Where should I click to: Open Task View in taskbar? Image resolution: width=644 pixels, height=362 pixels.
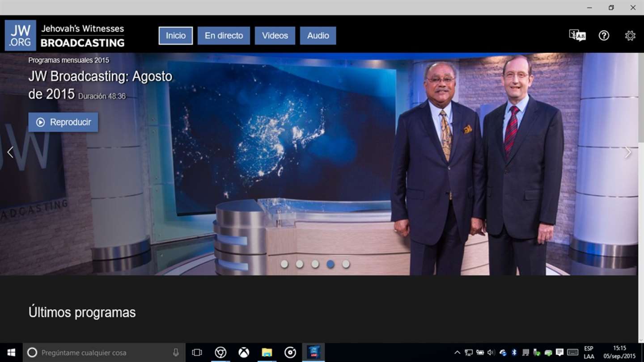(197, 353)
